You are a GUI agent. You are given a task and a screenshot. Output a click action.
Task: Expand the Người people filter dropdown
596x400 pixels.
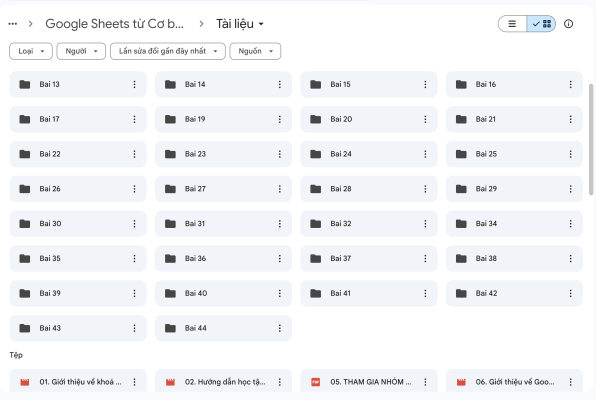[81, 51]
